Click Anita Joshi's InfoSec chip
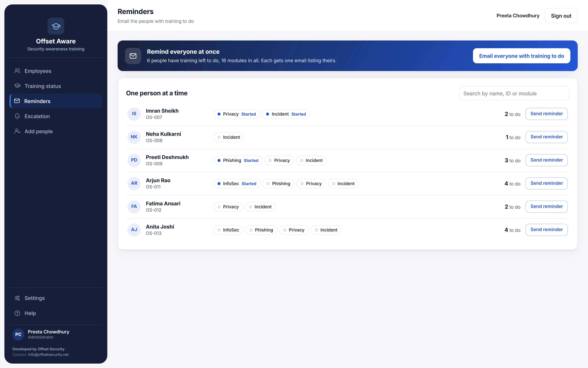The height and width of the screenshot is (368, 588). [228, 230]
